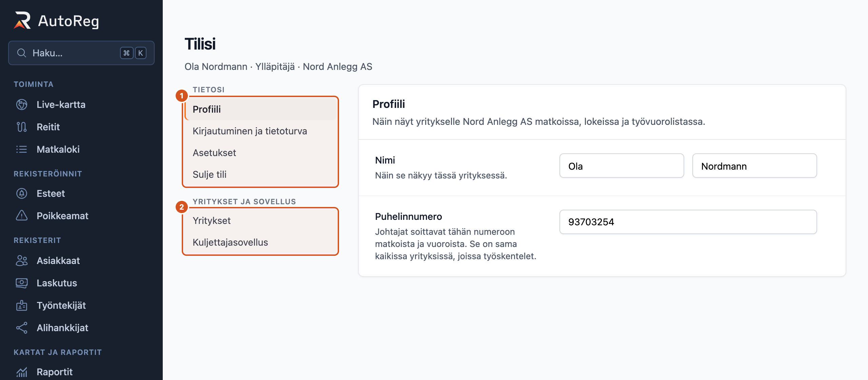Open the Sulje tili section
Viewport: 868px width, 380px height.
coord(260,174)
